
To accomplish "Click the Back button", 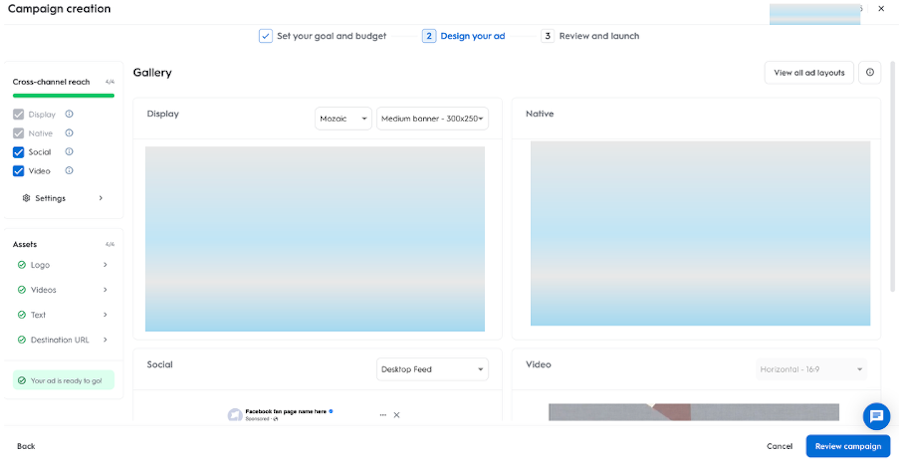I will pos(26,446).
